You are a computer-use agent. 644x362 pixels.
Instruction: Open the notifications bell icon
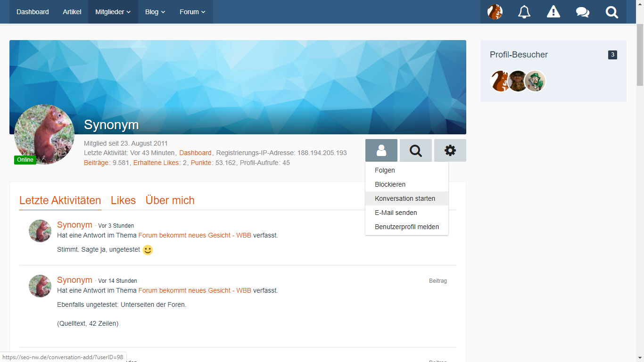tap(524, 12)
